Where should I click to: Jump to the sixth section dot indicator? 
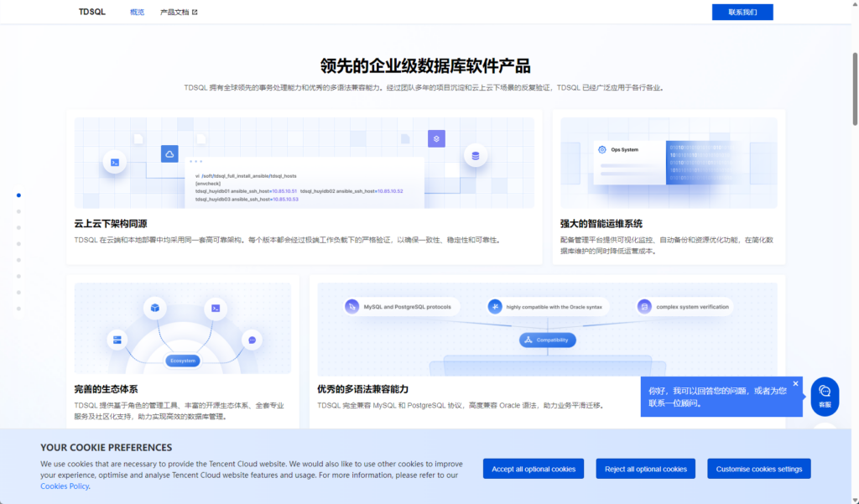point(18,276)
